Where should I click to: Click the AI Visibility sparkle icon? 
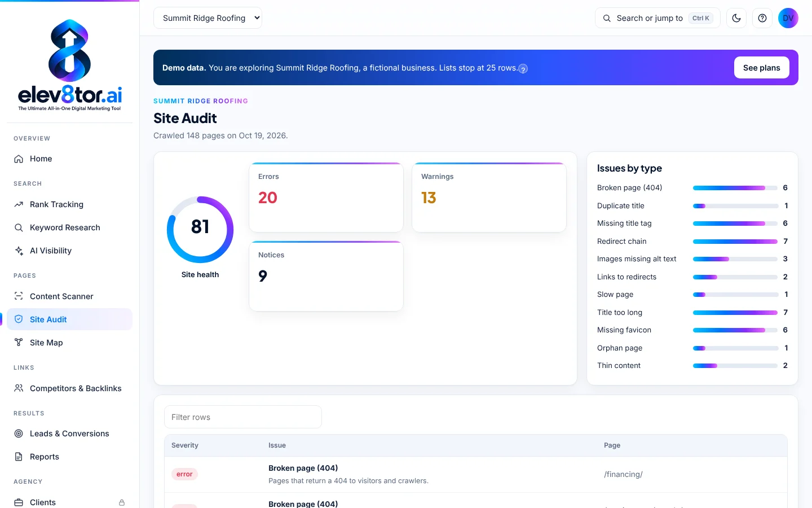(19, 251)
